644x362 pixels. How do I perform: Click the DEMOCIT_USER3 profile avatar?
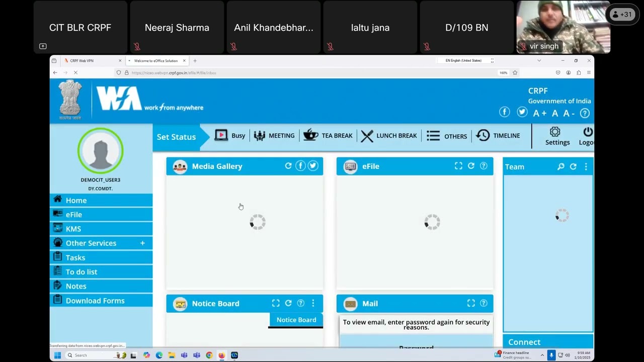[x=101, y=151]
